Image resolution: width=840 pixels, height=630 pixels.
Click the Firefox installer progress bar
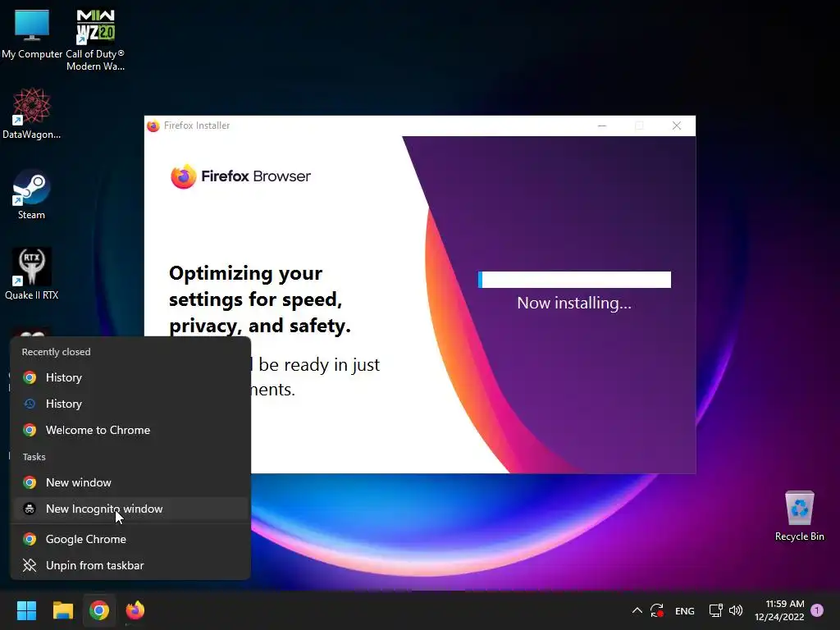(574, 280)
